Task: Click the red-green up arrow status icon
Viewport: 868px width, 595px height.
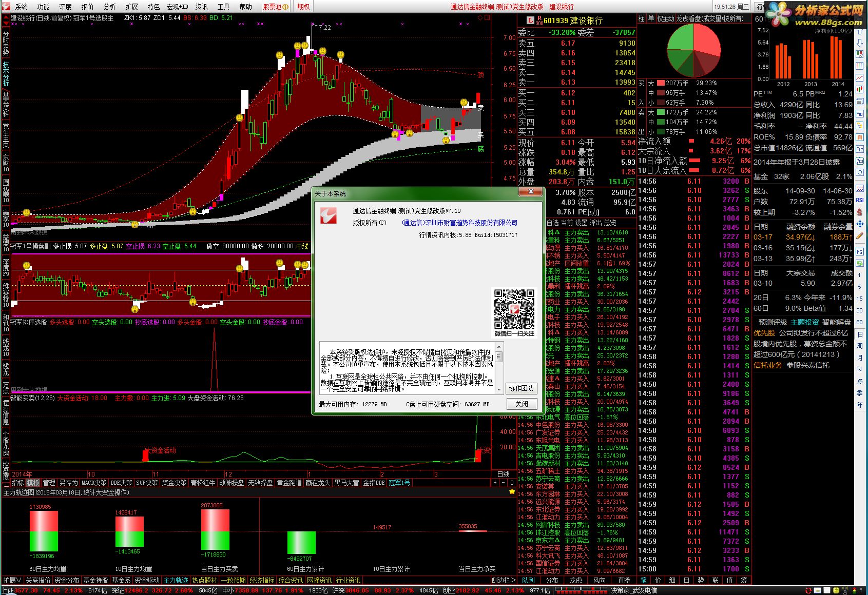Action: pos(854,590)
